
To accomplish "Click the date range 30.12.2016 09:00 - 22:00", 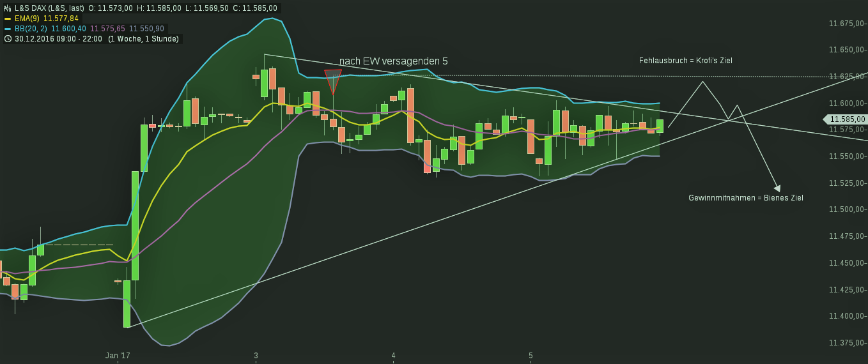I will (58, 39).
